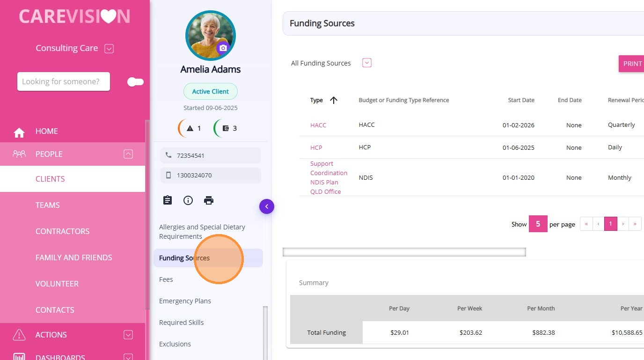Open the Consulting Care organisation dropdown

[109, 48]
